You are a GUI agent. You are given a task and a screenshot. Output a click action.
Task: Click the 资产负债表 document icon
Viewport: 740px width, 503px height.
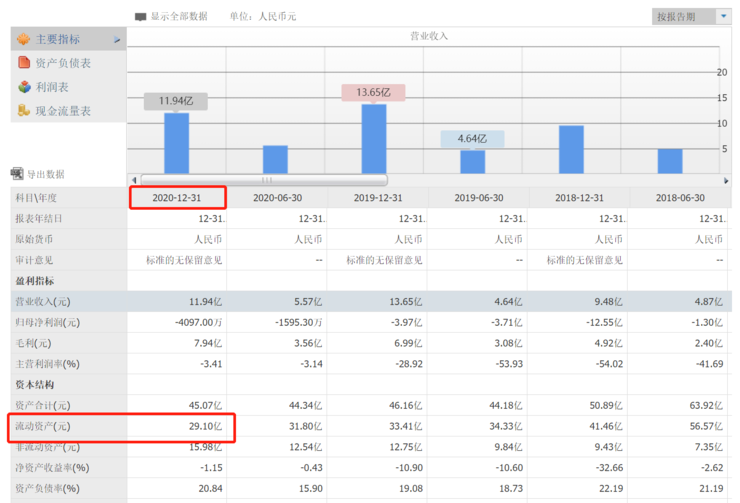coord(25,63)
